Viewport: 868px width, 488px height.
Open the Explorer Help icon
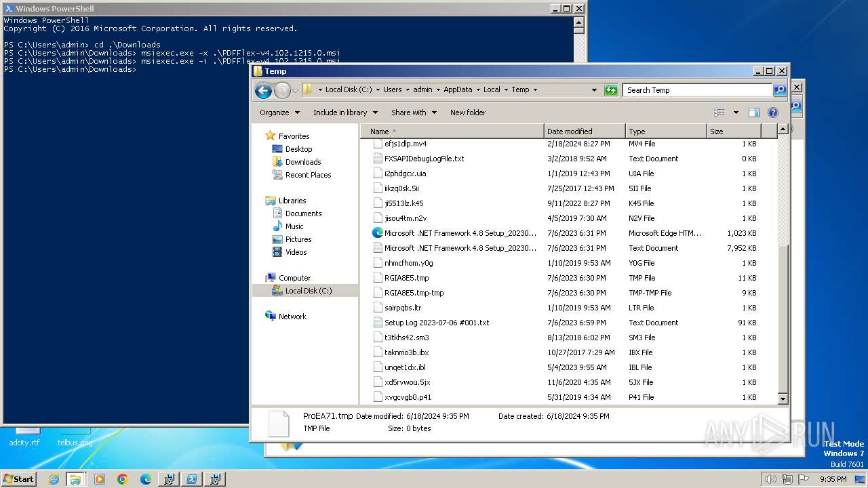tap(772, 113)
